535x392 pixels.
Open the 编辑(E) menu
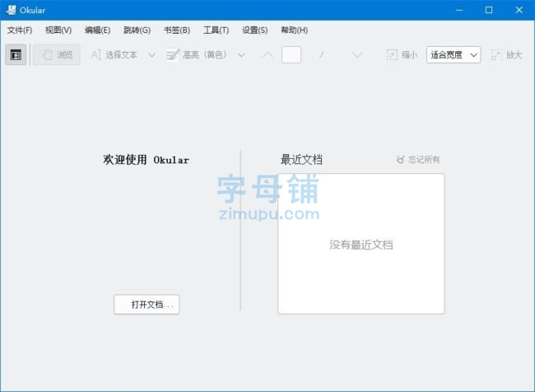(98, 30)
